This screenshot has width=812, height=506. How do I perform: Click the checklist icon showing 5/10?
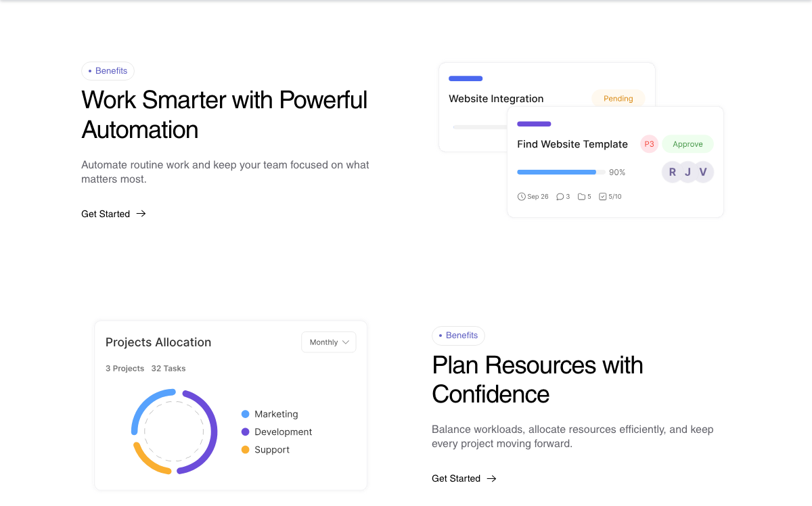(603, 197)
